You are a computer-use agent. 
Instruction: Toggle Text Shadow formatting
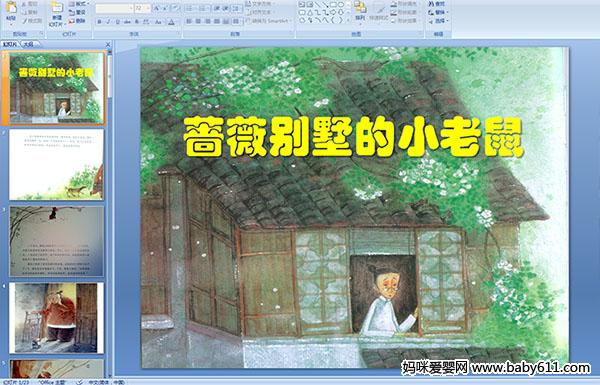tap(137, 22)
